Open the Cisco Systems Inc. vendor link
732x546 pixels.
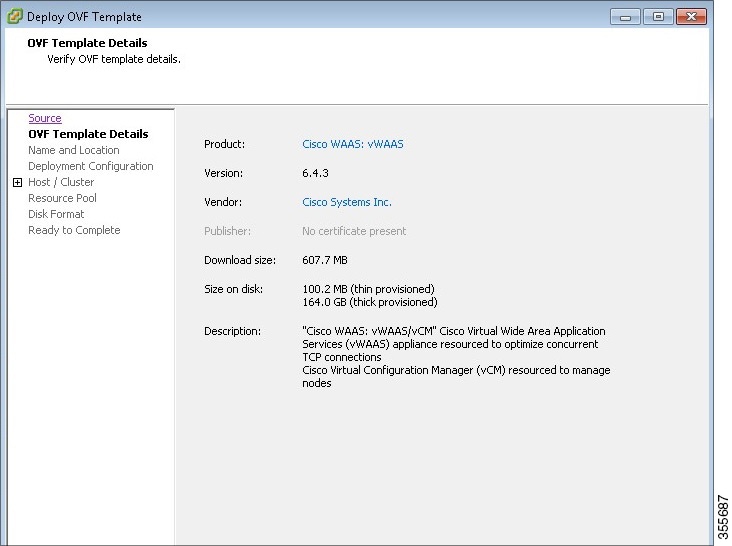(347, 202)
